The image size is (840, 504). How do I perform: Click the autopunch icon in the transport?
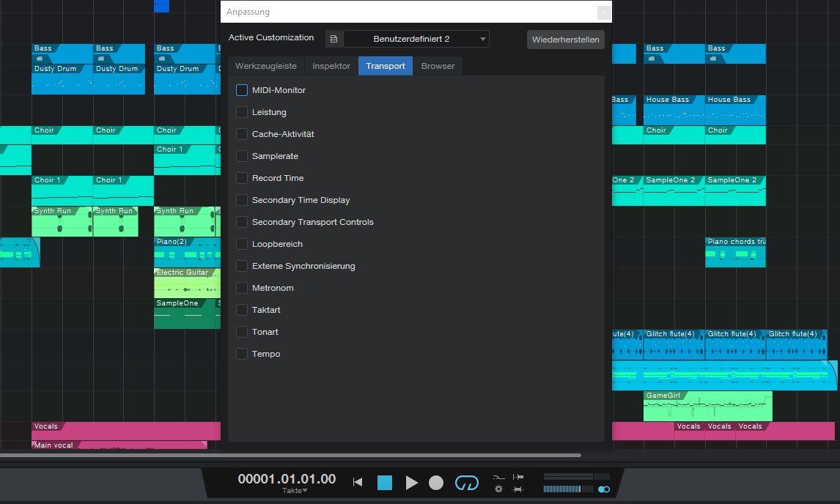click(x=519, y=489)
